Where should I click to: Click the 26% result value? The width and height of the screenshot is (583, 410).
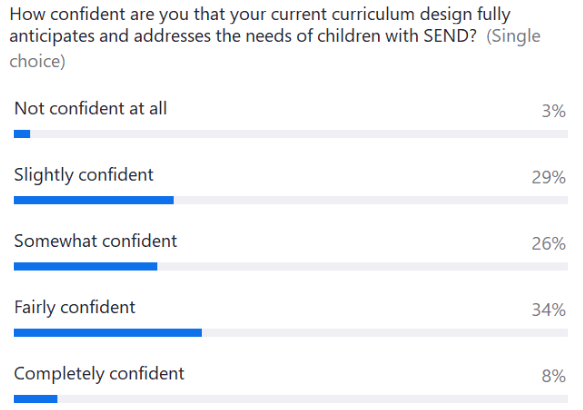coord(549,243)
